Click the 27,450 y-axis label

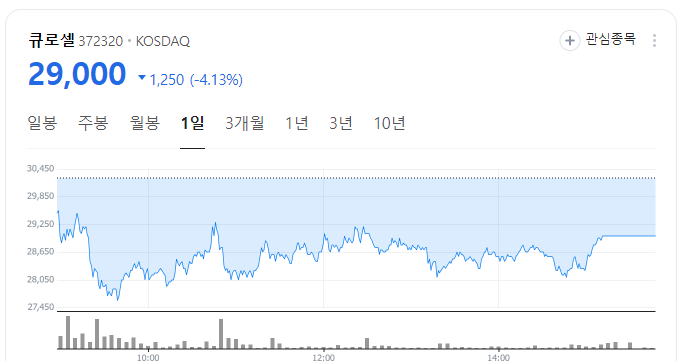[x=41, y=307]
